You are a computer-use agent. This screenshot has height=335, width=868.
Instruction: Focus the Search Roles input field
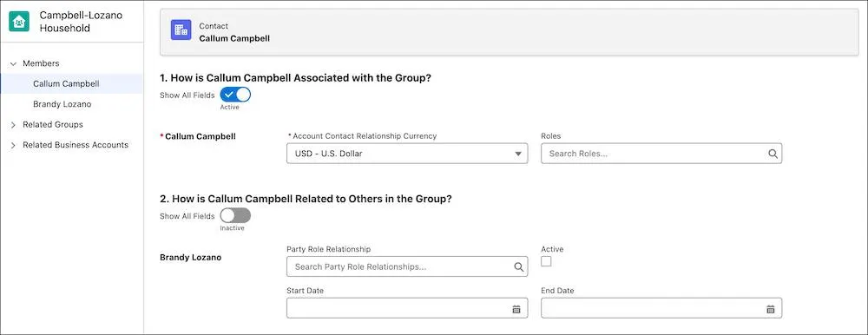pyautogui.click(x=661, y=154)
